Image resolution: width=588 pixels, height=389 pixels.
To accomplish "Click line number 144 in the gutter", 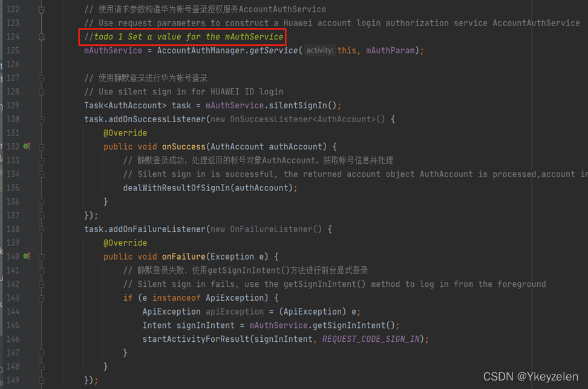I will 13,312.
